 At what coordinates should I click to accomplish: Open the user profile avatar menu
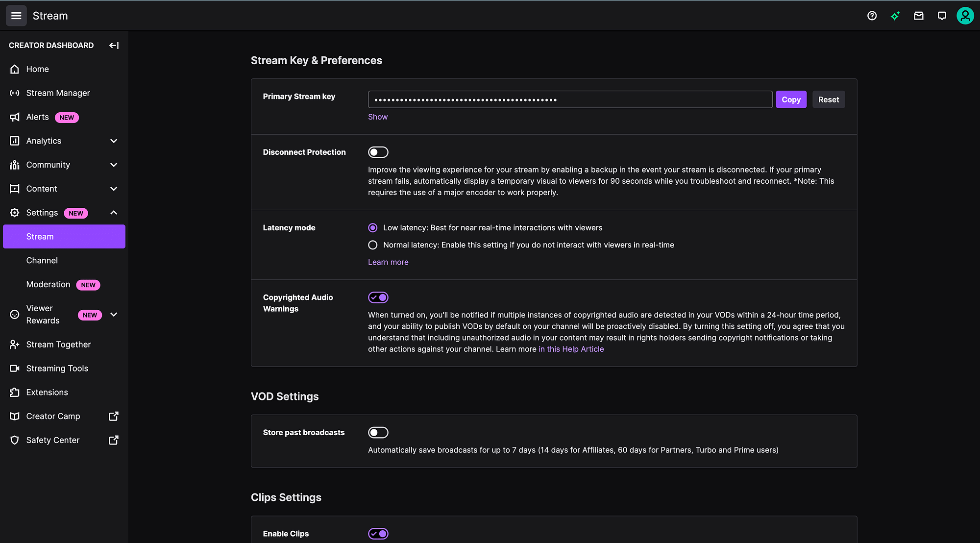point(965,16)
